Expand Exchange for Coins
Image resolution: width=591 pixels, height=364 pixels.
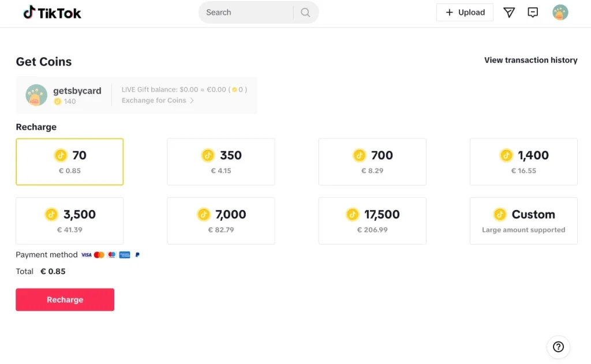coord(158,100)
